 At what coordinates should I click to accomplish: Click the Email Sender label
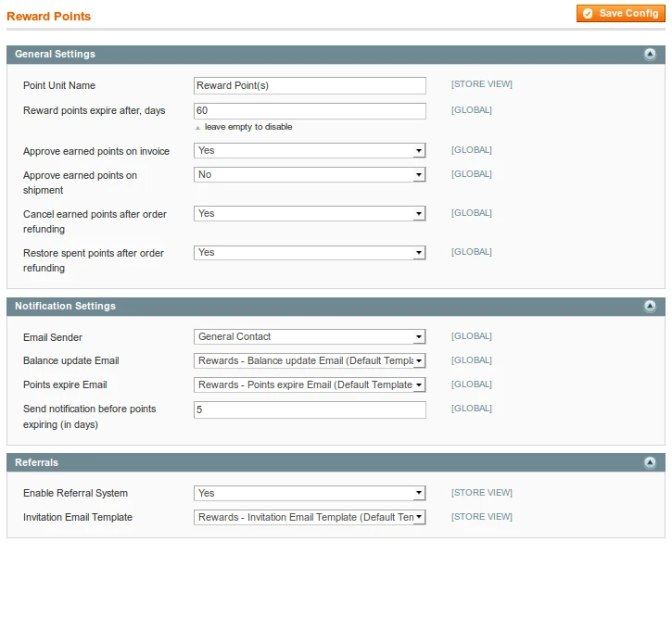tap(53, 337)
